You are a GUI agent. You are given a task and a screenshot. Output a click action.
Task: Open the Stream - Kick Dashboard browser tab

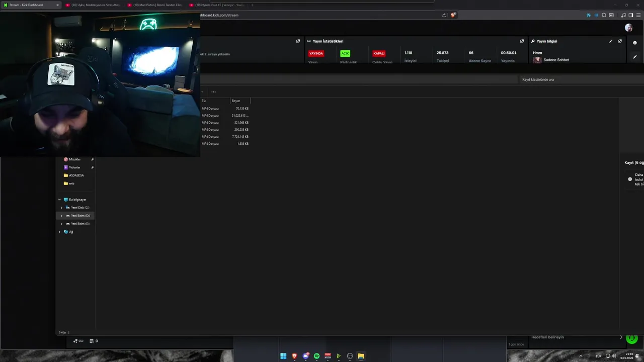tap(30, 5)
